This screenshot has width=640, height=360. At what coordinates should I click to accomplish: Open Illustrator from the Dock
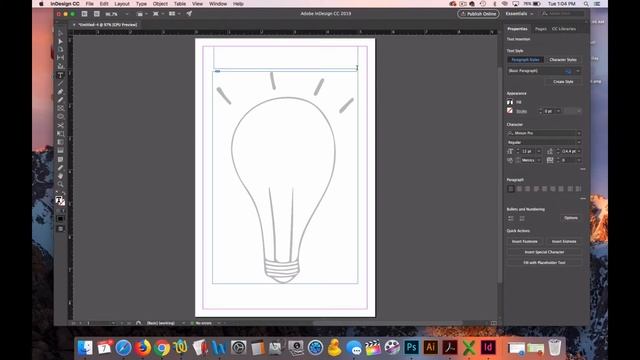click(430, 347)
